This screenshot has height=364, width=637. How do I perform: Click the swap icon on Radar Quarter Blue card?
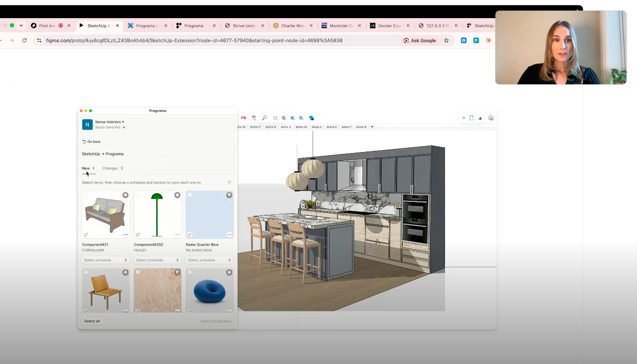[190, 235]
